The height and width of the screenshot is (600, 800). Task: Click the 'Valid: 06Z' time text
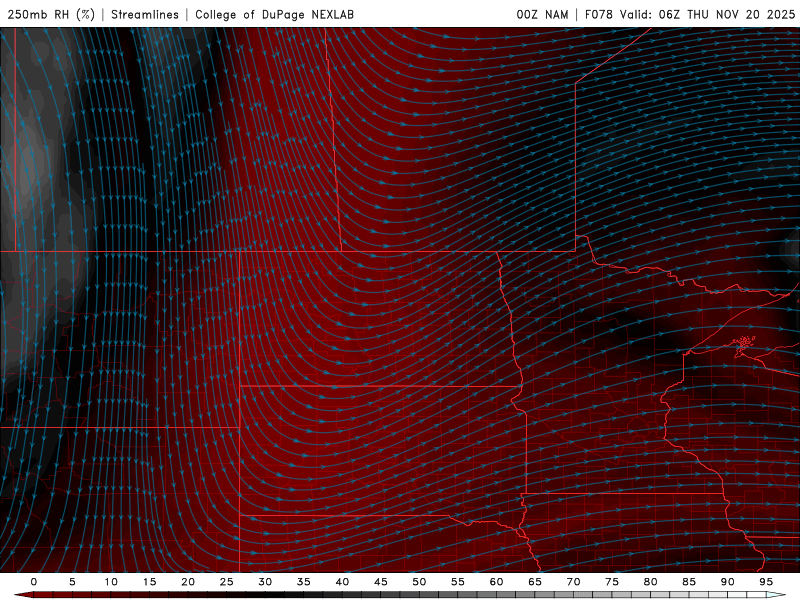point(650,14)
